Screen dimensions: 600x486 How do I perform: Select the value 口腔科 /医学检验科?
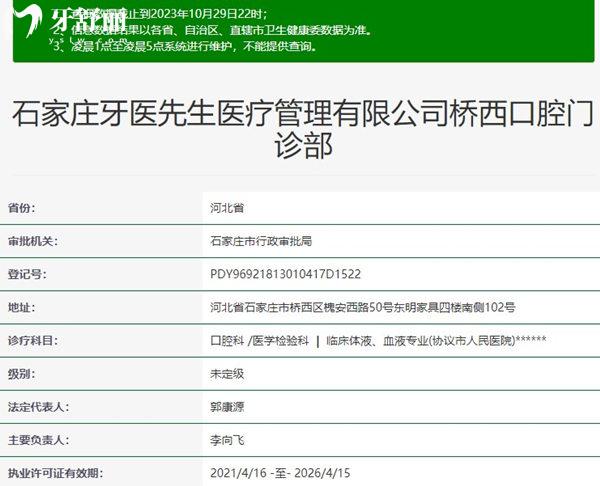[259, 340]
